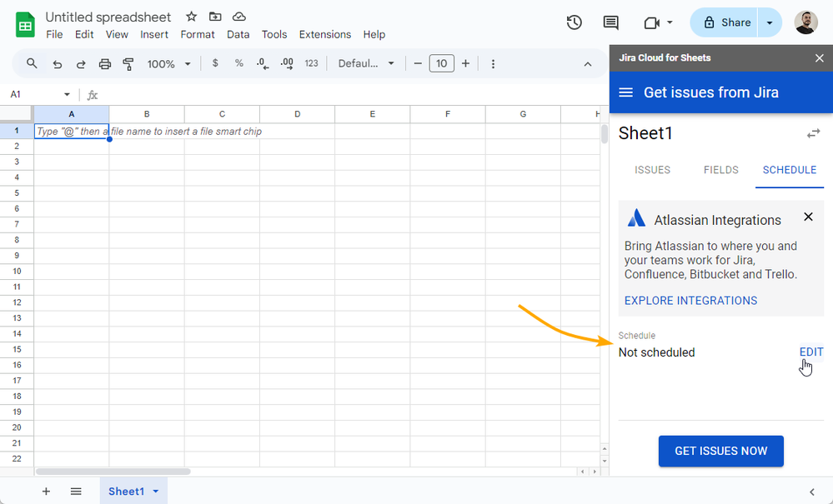Click the Atlassian logo icon

coord(636,218)
